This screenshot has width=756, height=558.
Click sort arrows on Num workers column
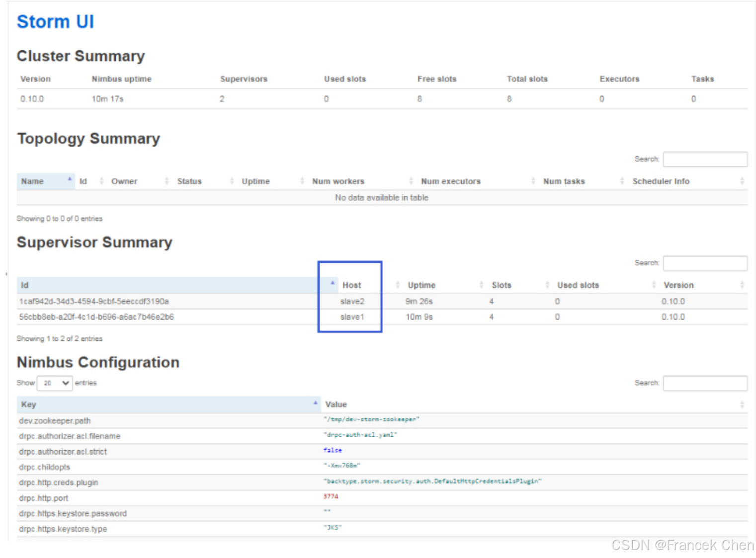click(x=411, y=181)
